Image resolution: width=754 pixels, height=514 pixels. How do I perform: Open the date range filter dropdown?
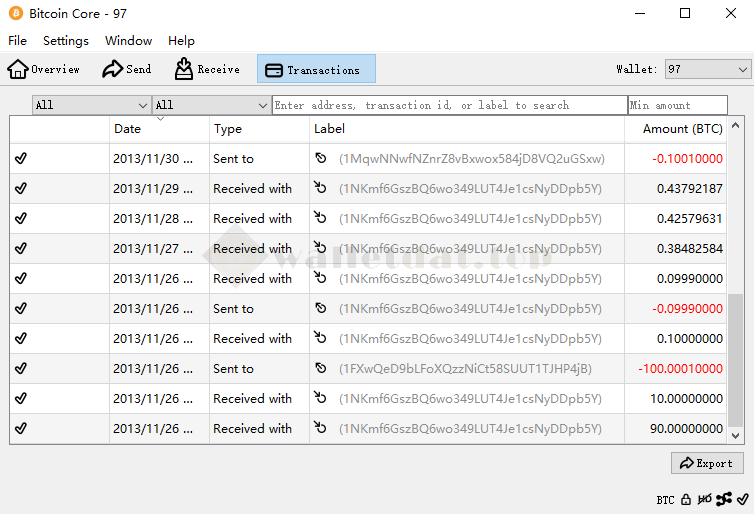coord(91,105)
